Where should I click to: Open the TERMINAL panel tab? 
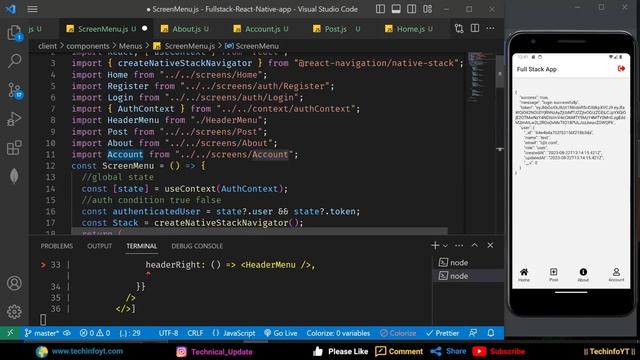point(142,246)
